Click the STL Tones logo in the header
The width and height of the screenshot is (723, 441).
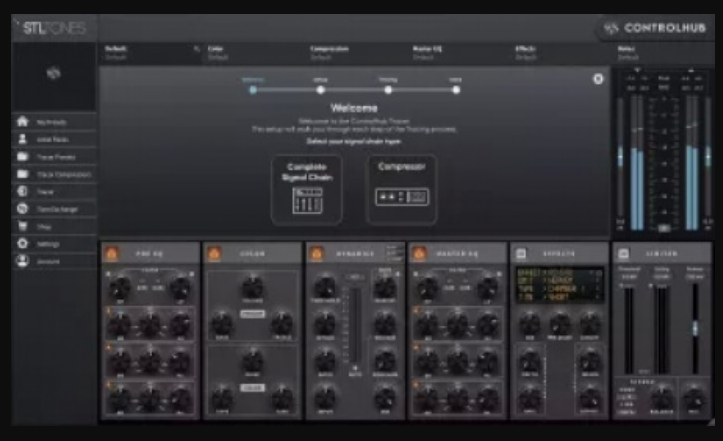54,28
